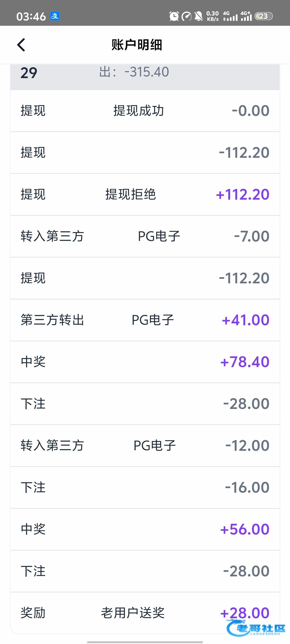This screenshot has height=644, width=290.
Task: Open the 奖励 老用户送奖 +28.00 entry
Action: coord(145,613)
